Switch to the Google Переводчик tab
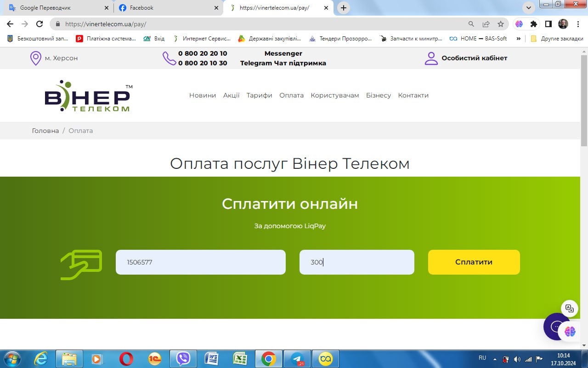 pos(56,8)
